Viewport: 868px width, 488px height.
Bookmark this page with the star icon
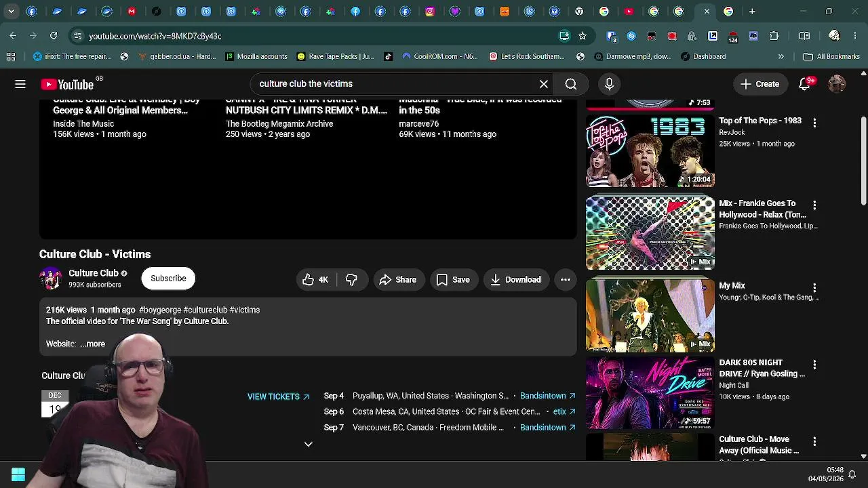(582, 36)
